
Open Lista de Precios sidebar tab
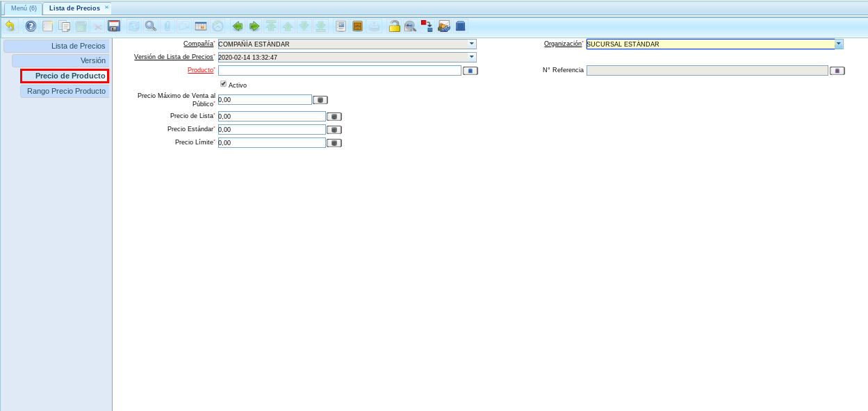click(x=57, y=46)
